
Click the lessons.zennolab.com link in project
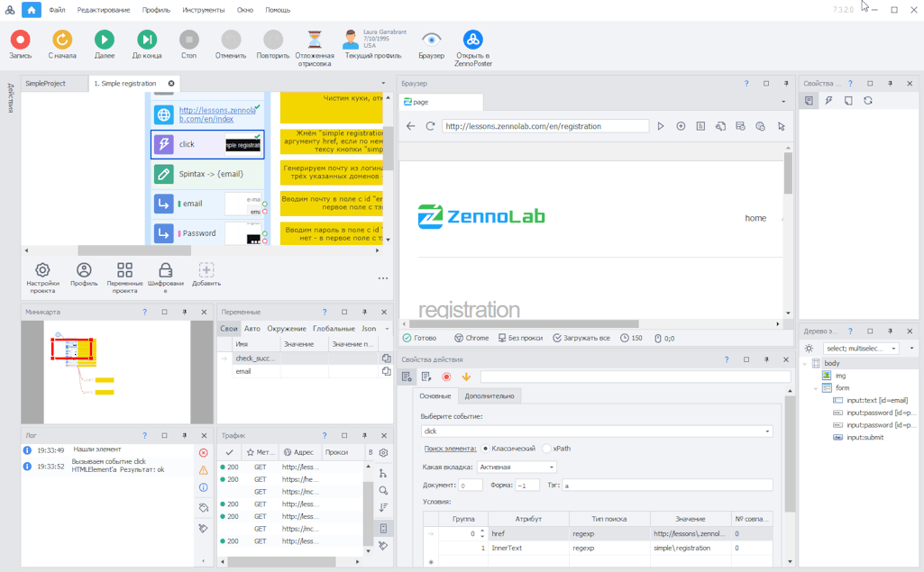tap(216, 114)
